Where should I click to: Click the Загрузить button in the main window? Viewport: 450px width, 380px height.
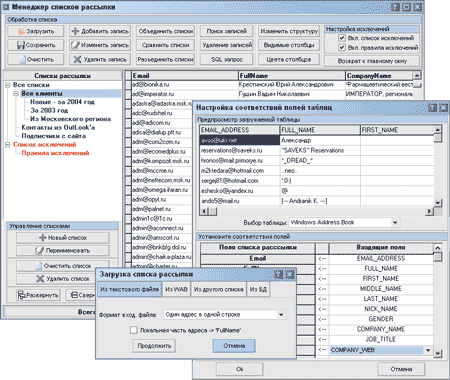tap(35, 31)
